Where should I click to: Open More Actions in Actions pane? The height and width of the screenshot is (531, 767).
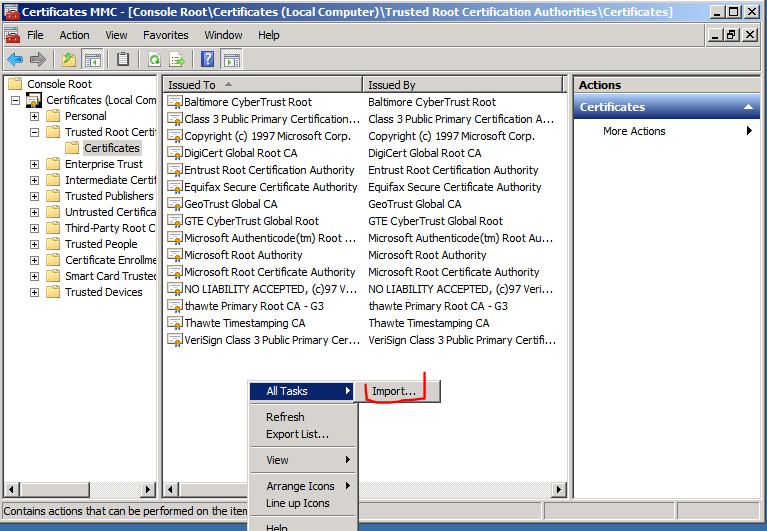tap(667, 131)
